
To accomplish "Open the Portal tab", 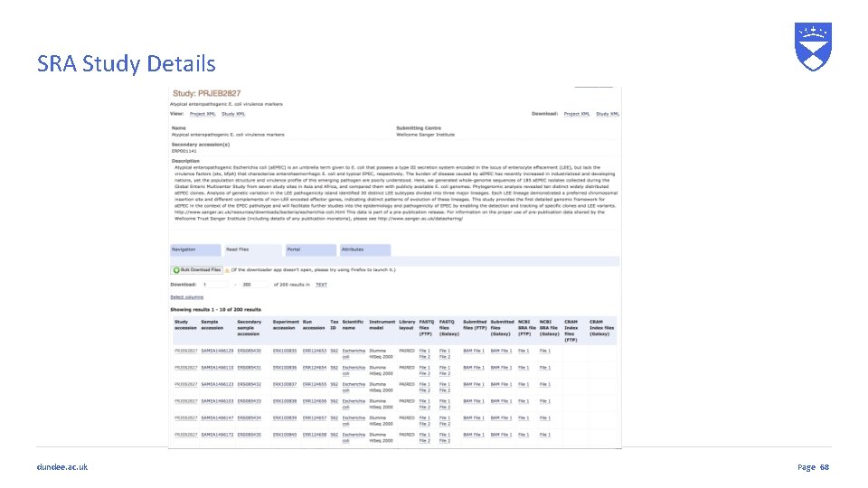I will coord(310,250).
